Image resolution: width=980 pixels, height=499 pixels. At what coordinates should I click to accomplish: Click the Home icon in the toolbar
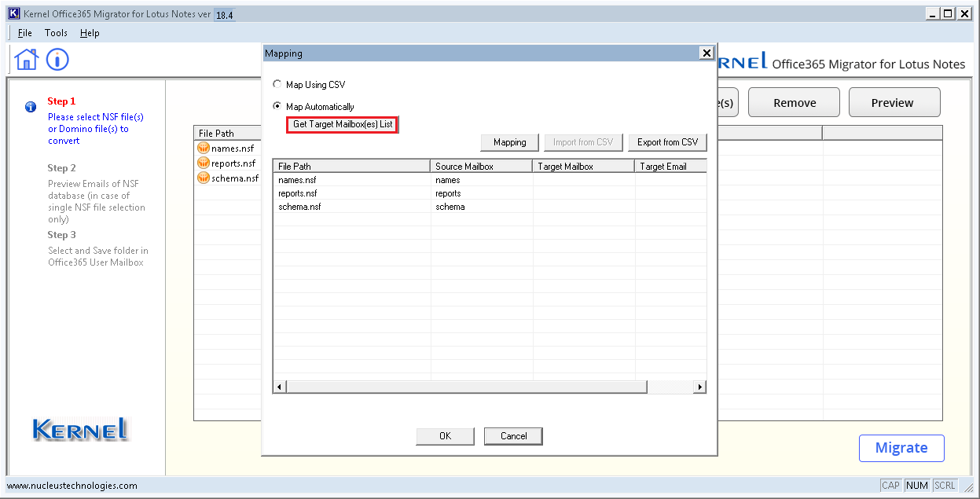click(x=27, y=59)
